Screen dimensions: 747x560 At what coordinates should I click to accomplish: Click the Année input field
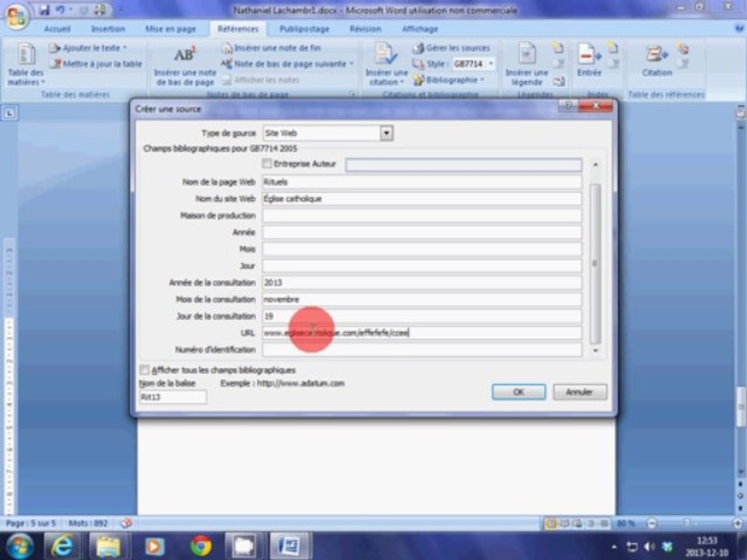422,233
